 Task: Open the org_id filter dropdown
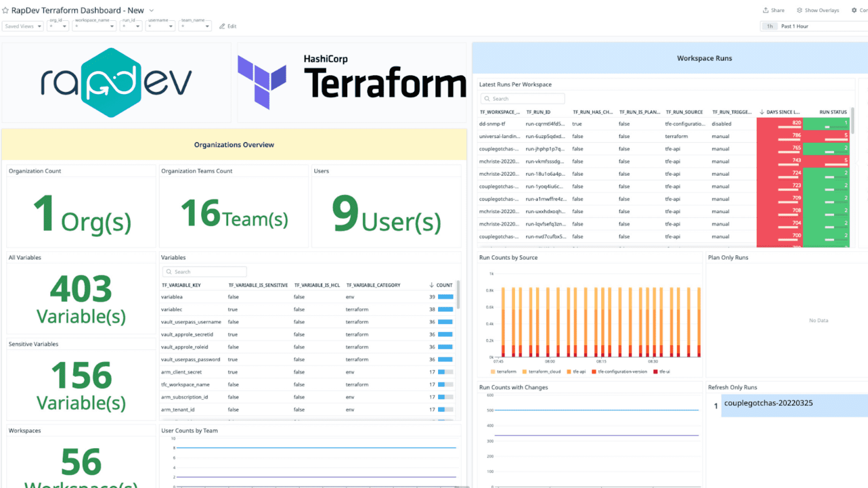point(58,26)
